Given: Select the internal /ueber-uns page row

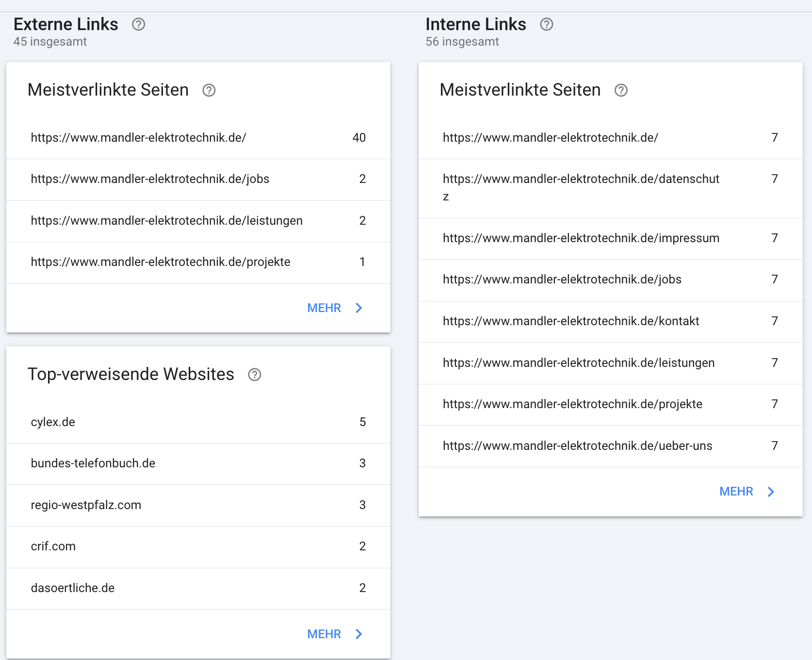Looking at the screenshot, I should coord(610,446).
